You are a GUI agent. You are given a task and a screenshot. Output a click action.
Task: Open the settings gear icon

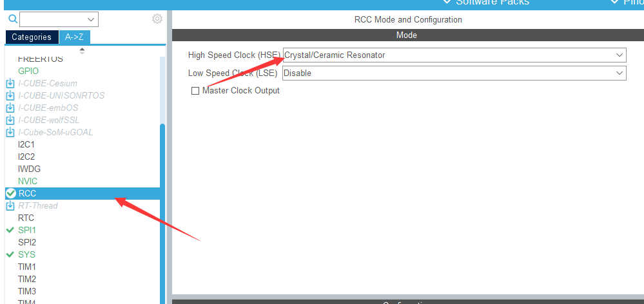point(157,19)
